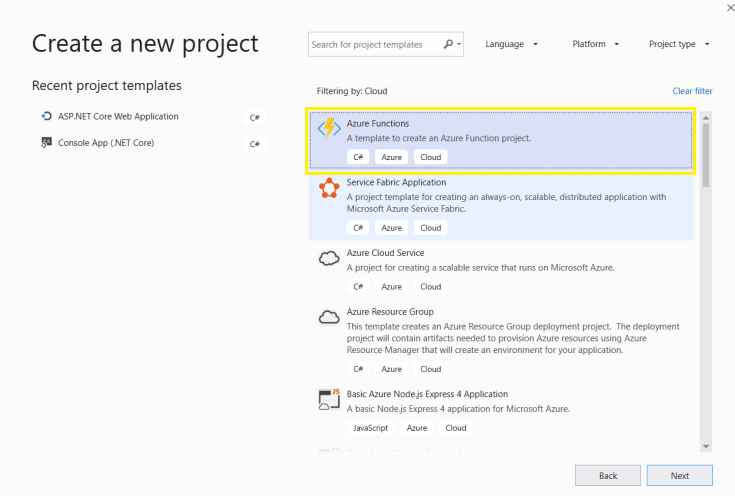The width and height of the screenshot is (735, 496).
Task: Click the template list scrollbar down arrow
Action: tap(706, 446)
